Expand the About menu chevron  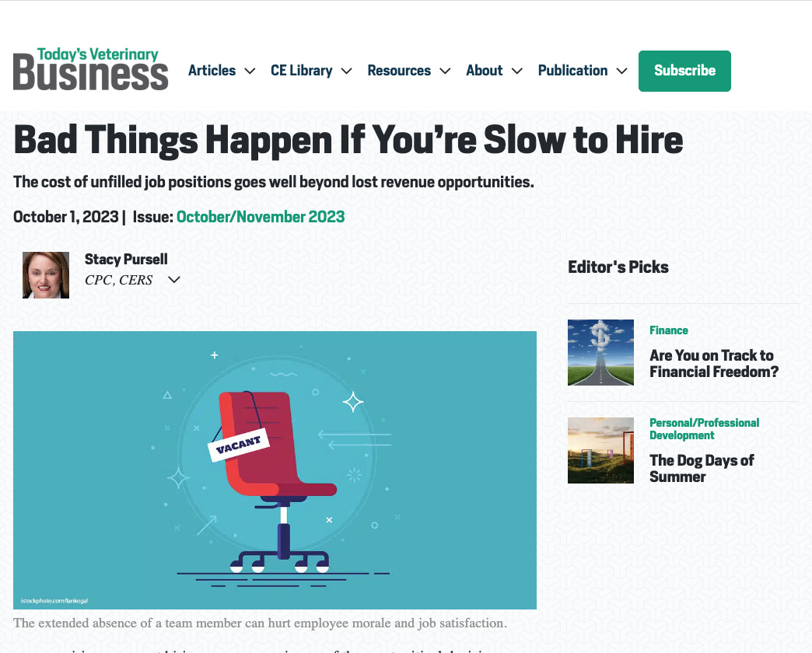tap(516, 71)
